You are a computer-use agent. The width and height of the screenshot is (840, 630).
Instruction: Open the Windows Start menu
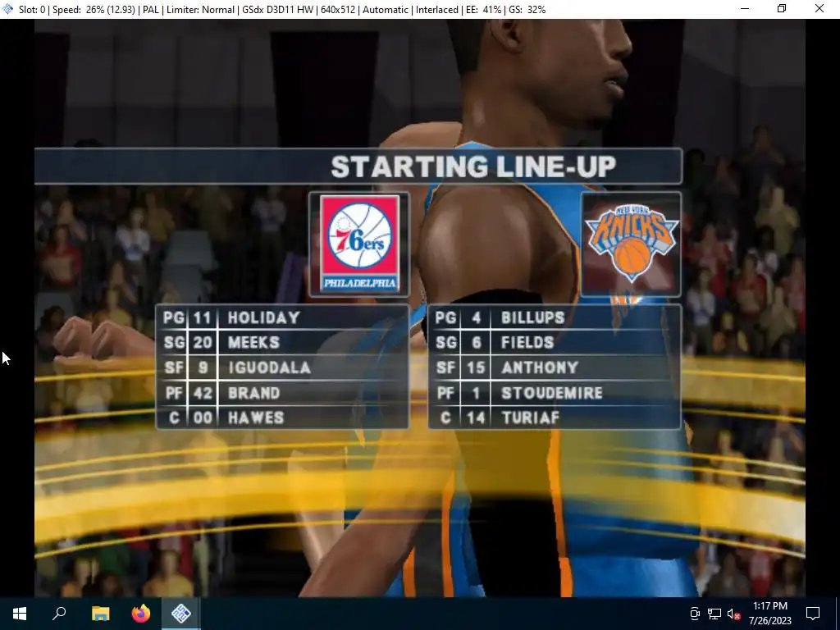coord(20,614)
